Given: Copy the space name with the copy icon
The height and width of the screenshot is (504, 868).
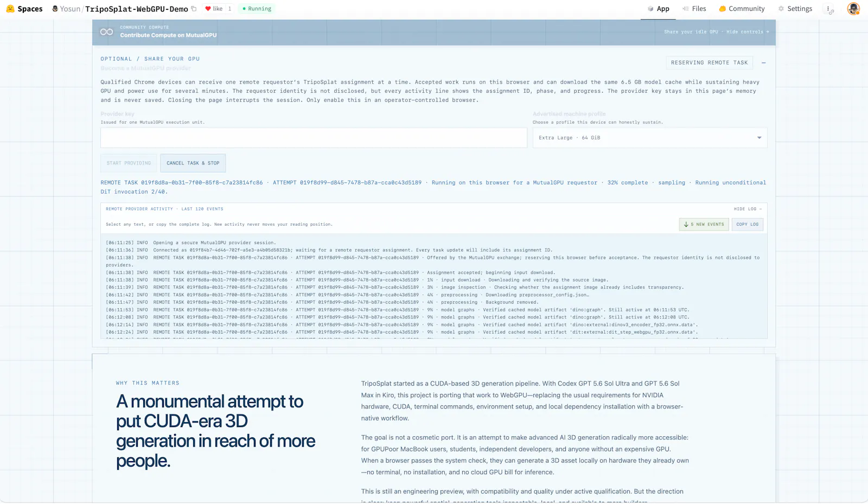Looking at the screenshot, I should (194, 9).
